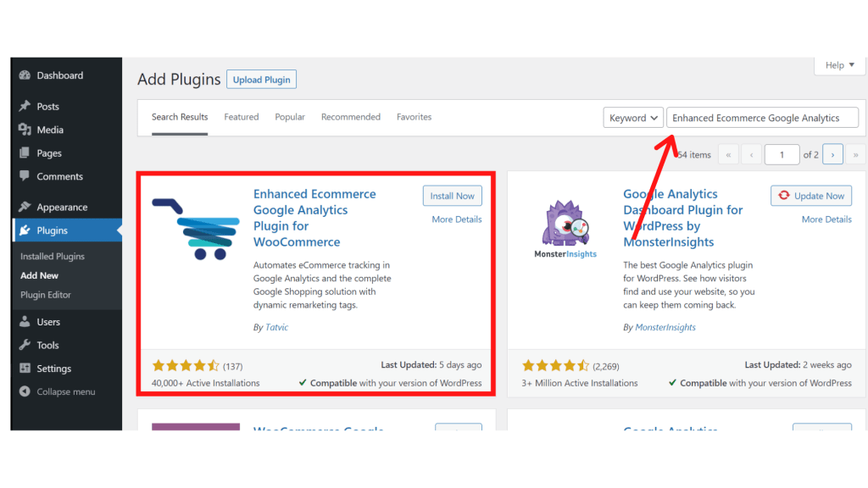Open Appearance via the paintbrush icon
868x488 pixels.
click(x=25, y=207)
